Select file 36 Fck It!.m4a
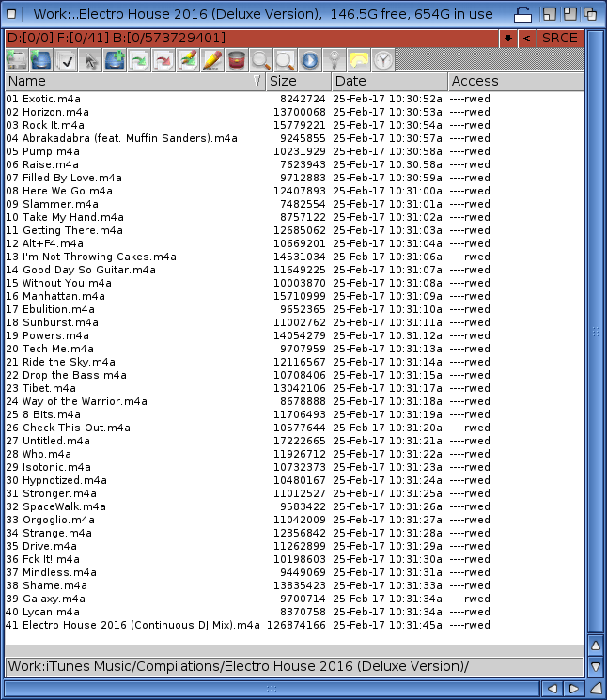The width and height of the screenshot is (607, 700). pyautogui.click(x=43, y=559)
